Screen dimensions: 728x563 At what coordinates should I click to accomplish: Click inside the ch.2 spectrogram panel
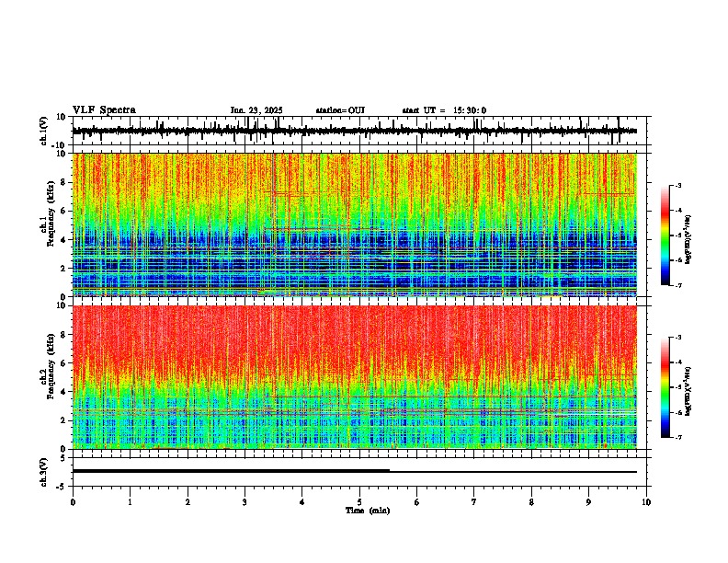(x=355, y=377)
